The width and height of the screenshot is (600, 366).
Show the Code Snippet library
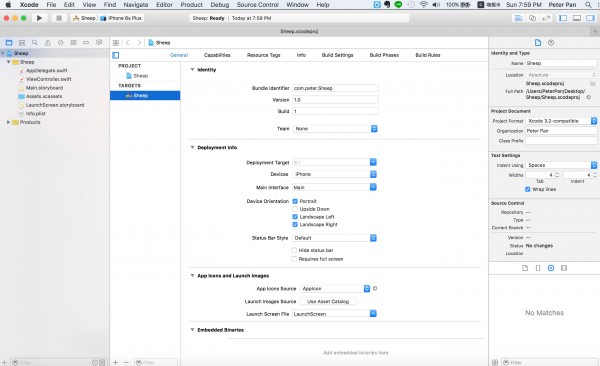click(x=538, y=268)
